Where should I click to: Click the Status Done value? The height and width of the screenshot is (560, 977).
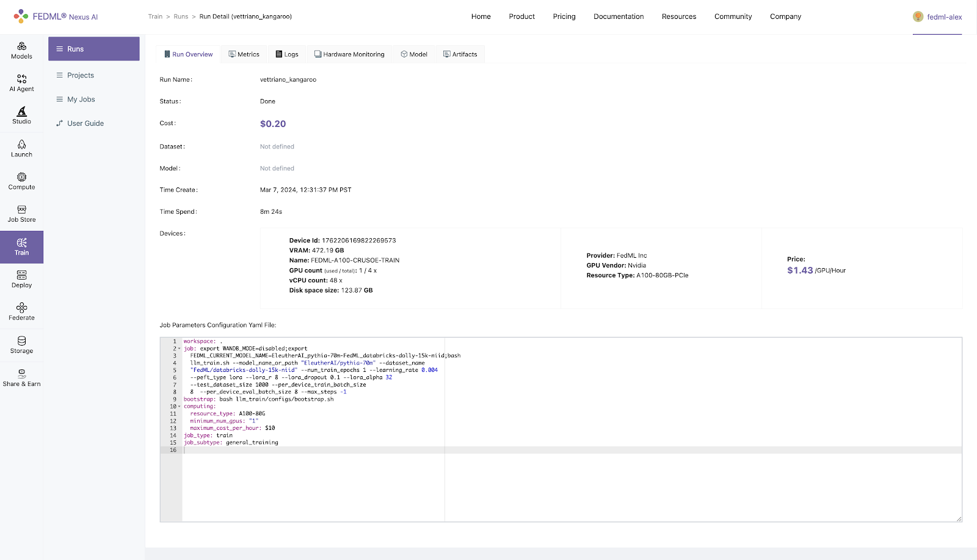point(267,101)
